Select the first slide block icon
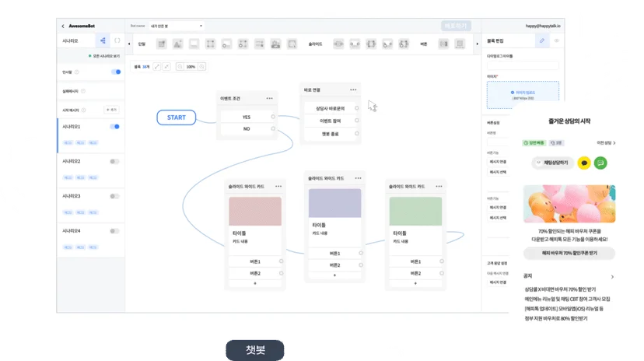 coord(338,44)
